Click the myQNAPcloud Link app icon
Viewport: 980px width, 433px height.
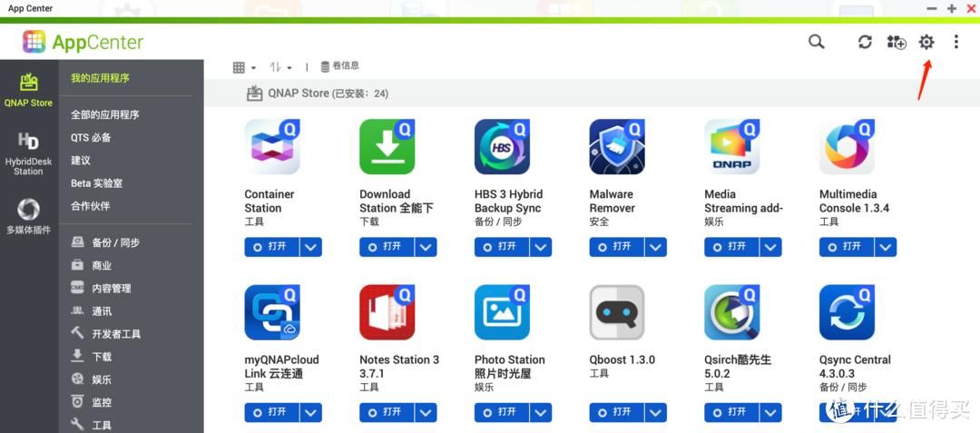[x=272, y=312]
